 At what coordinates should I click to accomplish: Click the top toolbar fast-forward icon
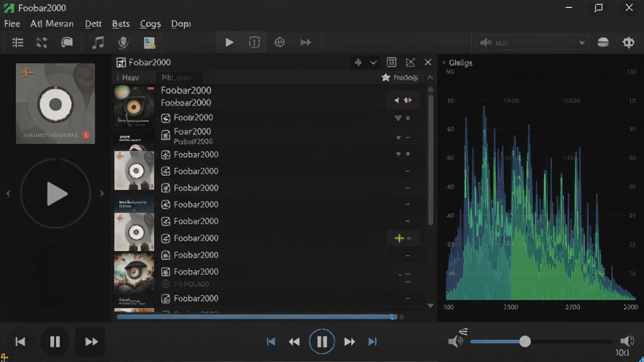point(306,42)
